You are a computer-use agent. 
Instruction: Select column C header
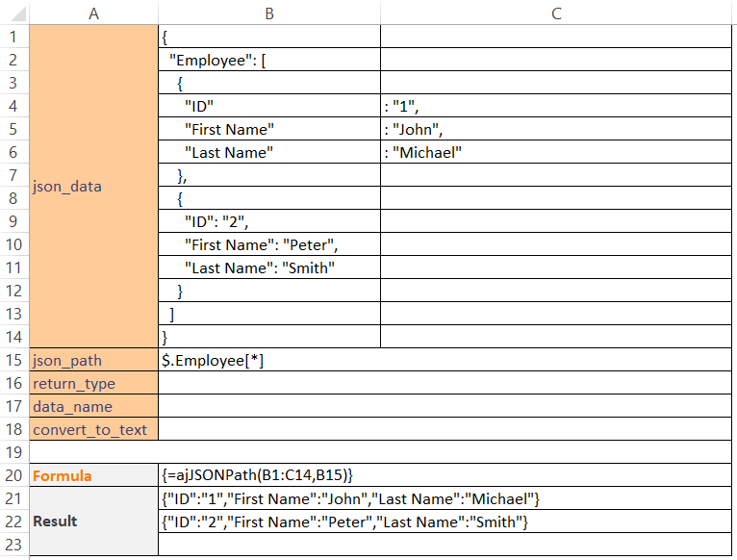point(556,13)
